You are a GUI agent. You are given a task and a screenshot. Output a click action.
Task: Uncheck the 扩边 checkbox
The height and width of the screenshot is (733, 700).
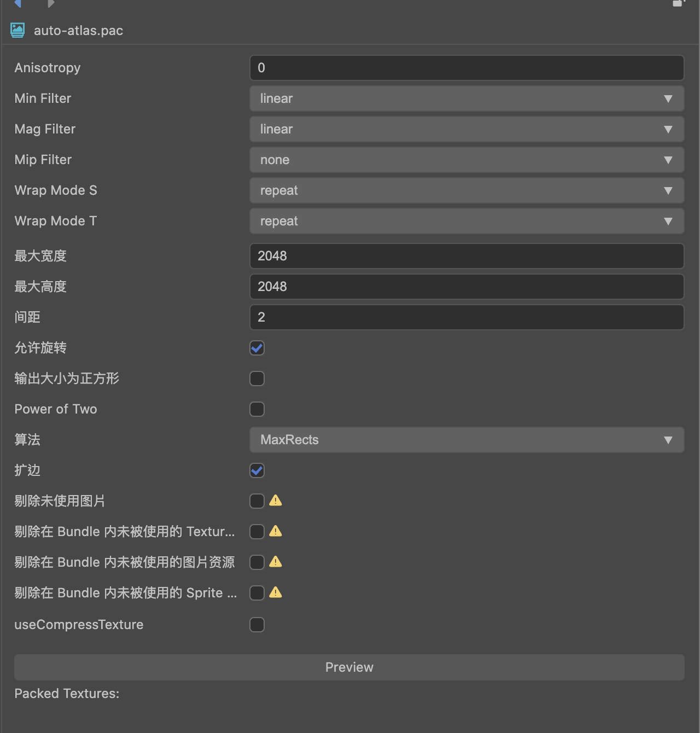tap(257, 470)
